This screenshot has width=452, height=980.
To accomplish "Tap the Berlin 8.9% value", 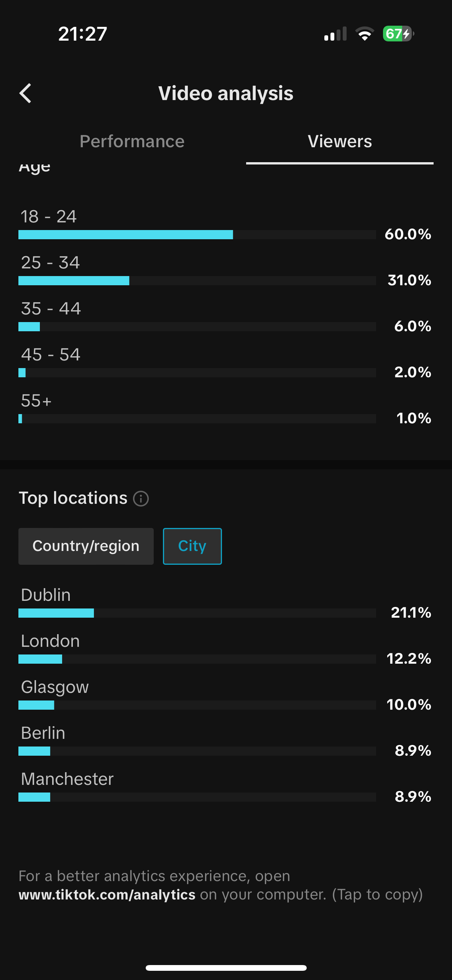I will pos(413,751).
